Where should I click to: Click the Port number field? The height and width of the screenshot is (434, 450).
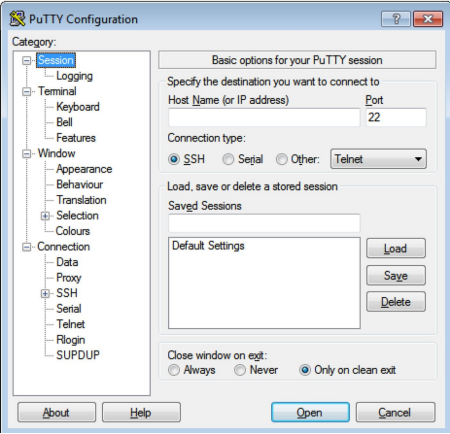pyautogui.click(x=396, y=117)
